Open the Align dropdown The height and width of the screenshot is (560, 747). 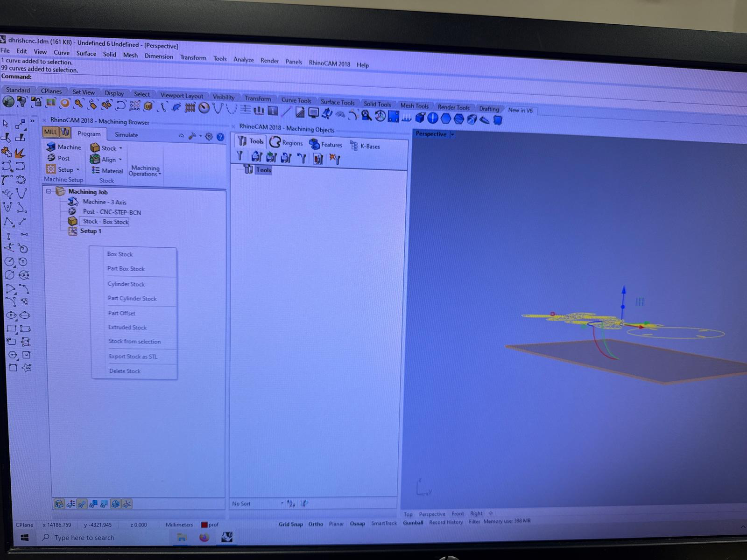tap(106, 159)
